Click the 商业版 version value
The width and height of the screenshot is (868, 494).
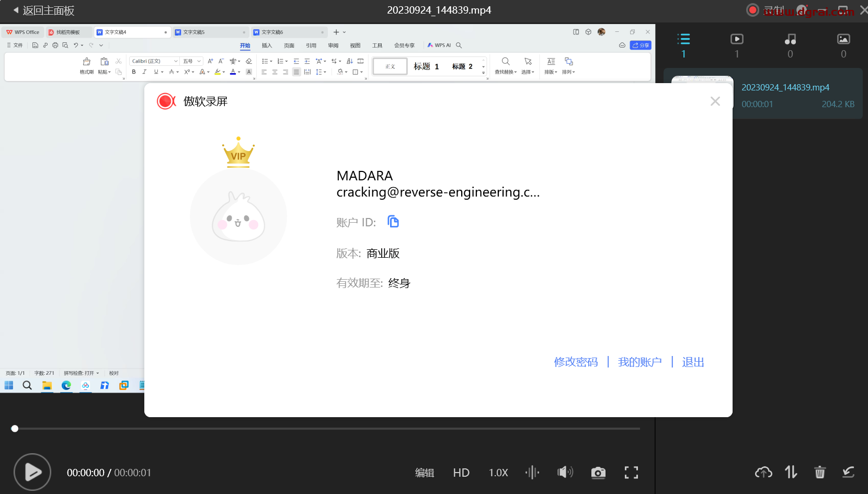(x=383, y=254)
